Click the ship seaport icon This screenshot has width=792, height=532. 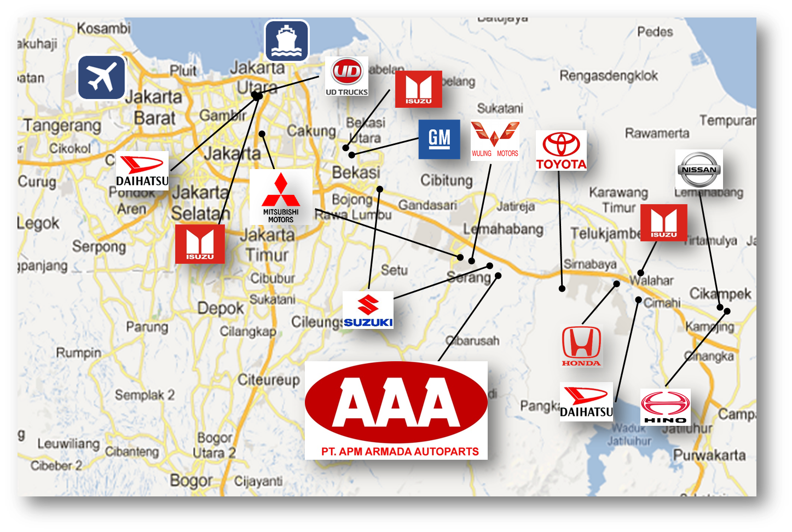[x=287, y=41]
